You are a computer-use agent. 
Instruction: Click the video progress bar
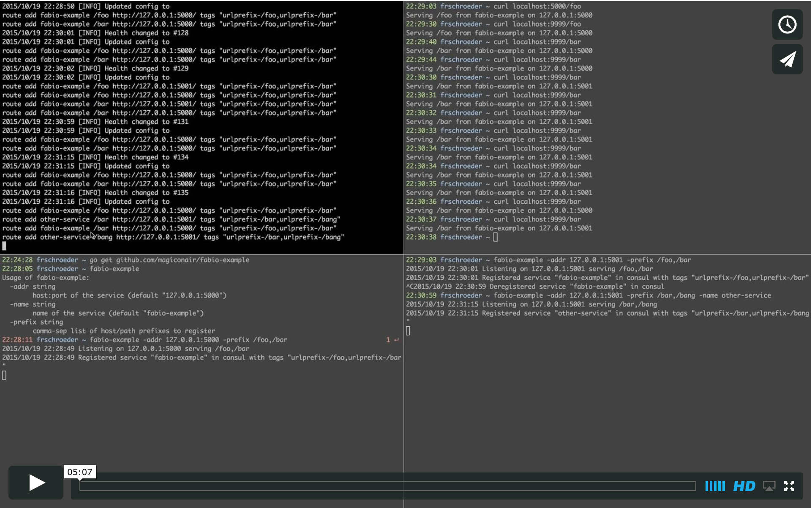388,486
